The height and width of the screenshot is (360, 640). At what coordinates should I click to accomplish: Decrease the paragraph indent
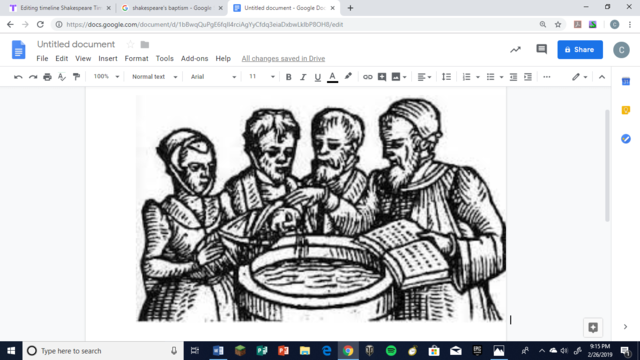(513, 77)
